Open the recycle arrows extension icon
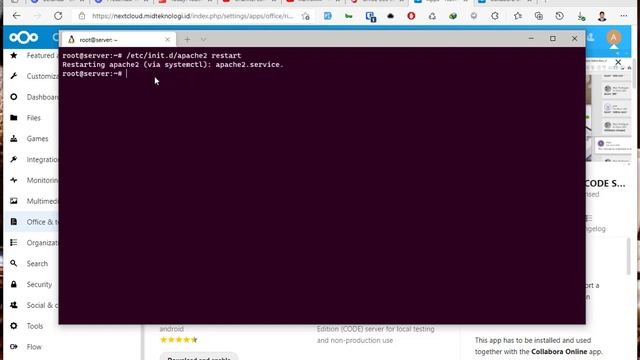The image size is (640, 360). [432, 16]
